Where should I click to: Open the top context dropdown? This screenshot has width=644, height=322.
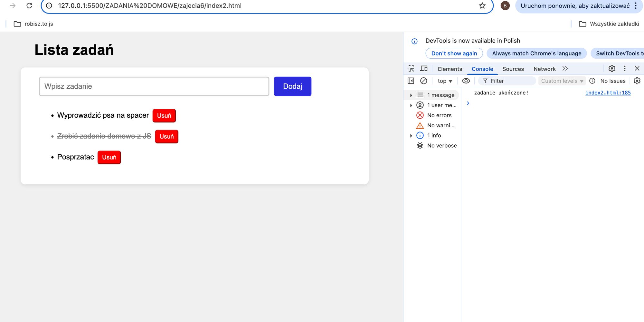click(x=445, y=81)
